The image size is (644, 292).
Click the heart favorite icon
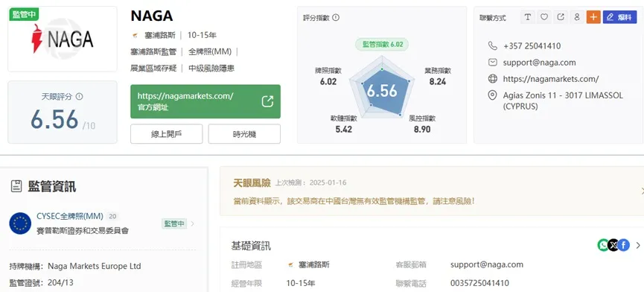click(544, 17)
